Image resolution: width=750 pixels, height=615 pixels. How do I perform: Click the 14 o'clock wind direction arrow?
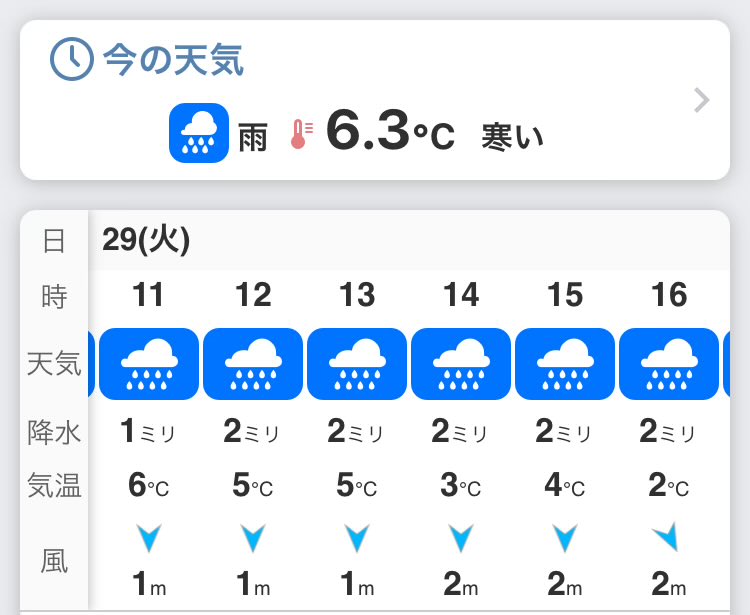pos(461,538)
